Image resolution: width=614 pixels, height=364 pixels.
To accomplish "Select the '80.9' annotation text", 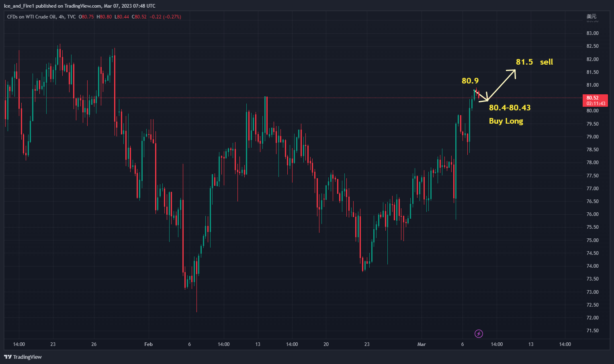I will tap(470, 81).
